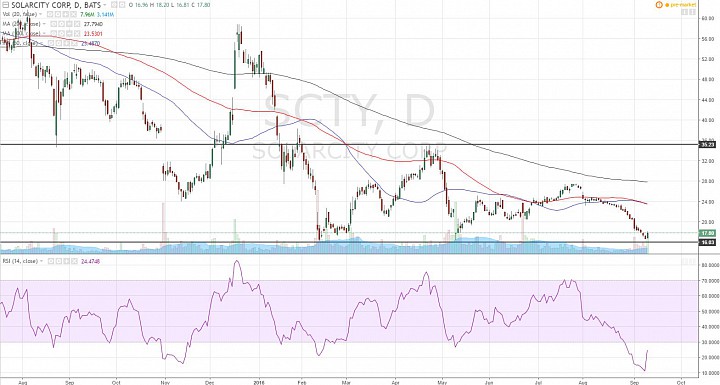The height and width of the screenshot is (385, 720).
Task: Hide the MA showing 23.5301 via eye icon
Action: point(54,34)
